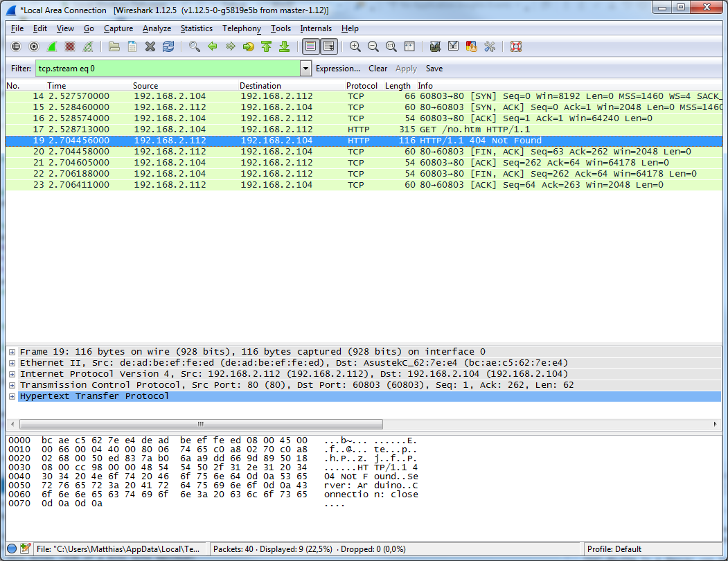Open the filter history dropdown arrow
This screenshot has height=561, width=728.
(x=305, y=69)
